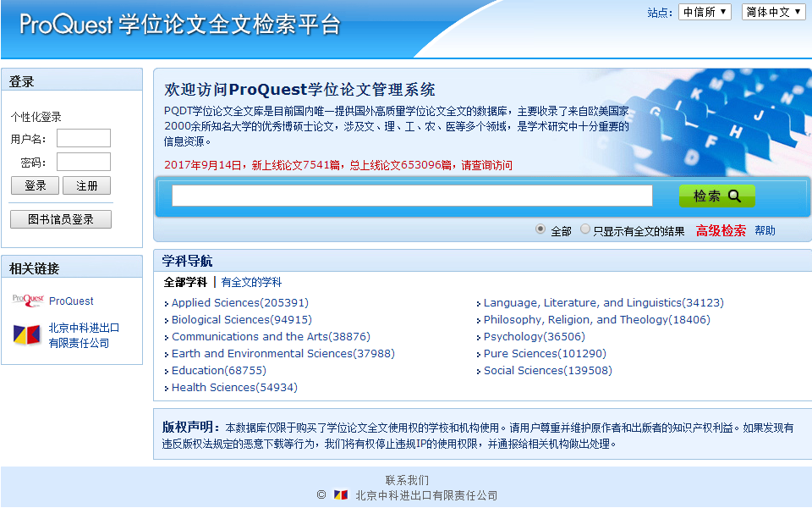Click the 注册 register button
The width and height of the screenshot is (812, 508).
pyautogui.click(x=86, y=185)
